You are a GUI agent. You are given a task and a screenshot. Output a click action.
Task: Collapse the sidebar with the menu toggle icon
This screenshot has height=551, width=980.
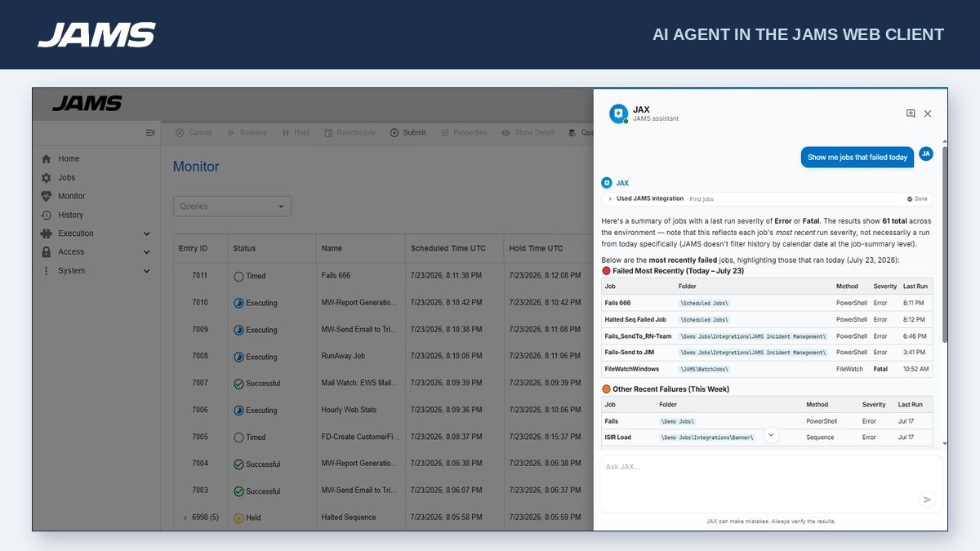coord(150,132)
